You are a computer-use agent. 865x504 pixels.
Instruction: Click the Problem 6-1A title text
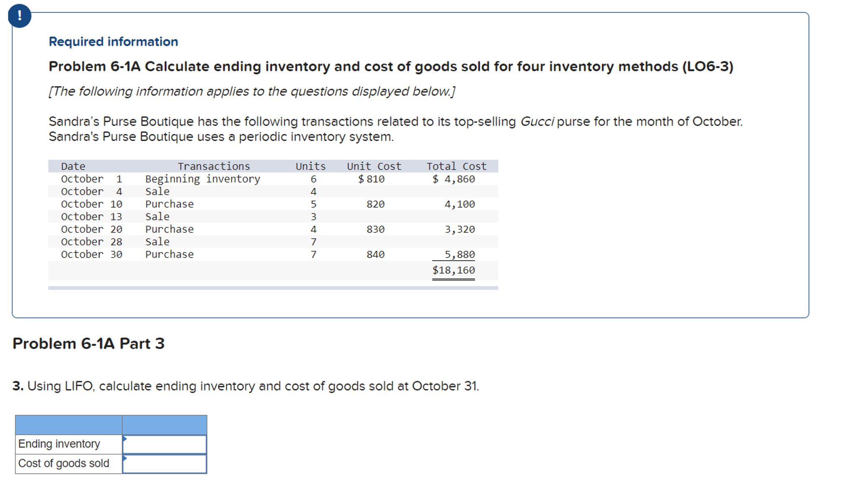click(x=390, y=67)
